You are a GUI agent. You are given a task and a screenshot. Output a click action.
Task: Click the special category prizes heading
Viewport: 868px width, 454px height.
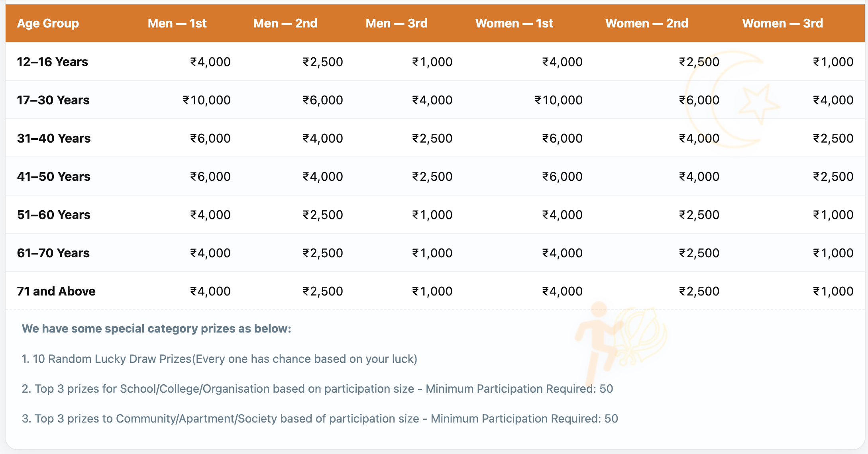[156, 329]
